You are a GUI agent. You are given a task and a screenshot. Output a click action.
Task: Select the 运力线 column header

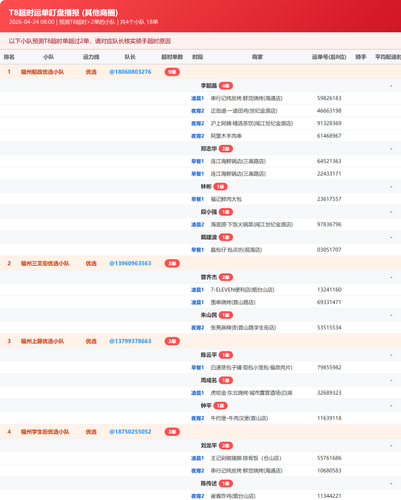pos(91,57)
